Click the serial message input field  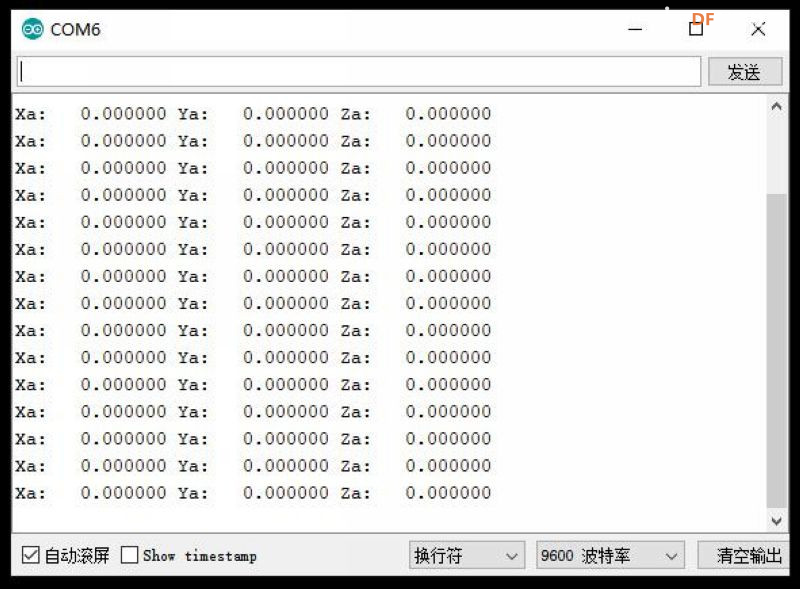359,71
